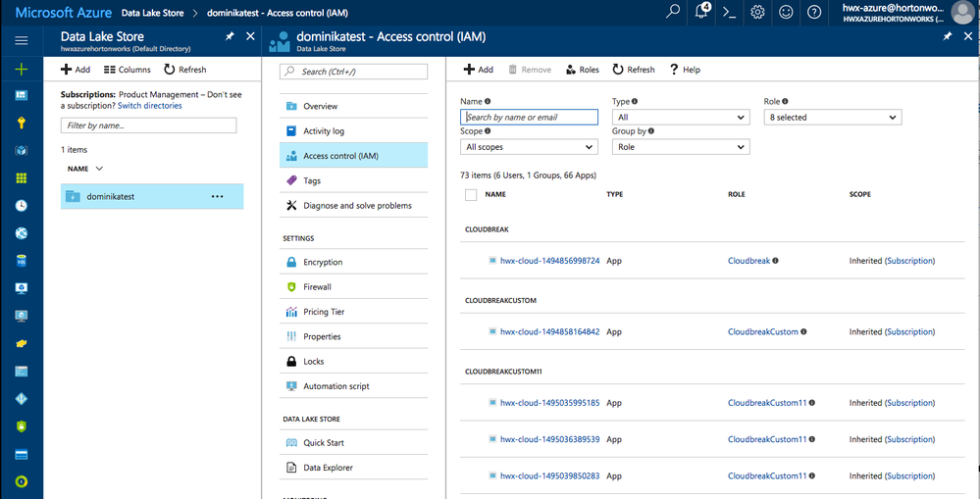Launch Cloud Shell from top bar

pyautogui.click(x=729, y=12)
